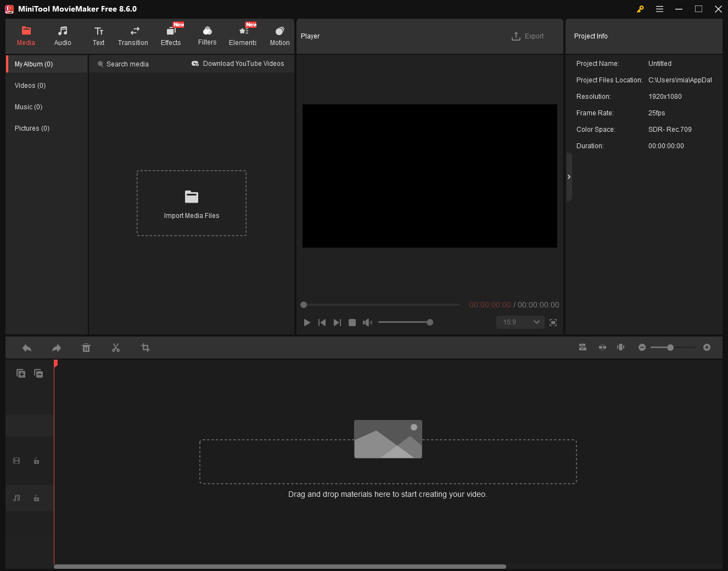Collapse the Project Info panel arrow
This screenshot has height=571, width=728.
point(569,177)
